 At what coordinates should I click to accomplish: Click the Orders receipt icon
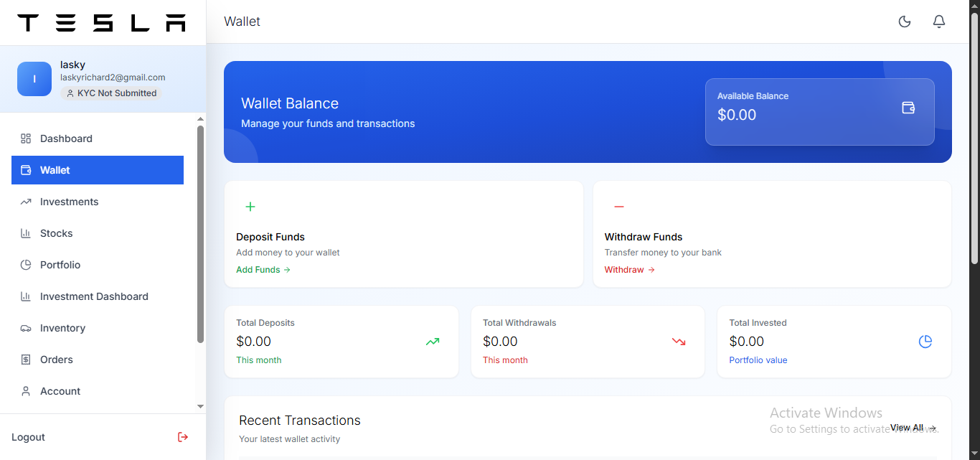coord(26,360)
